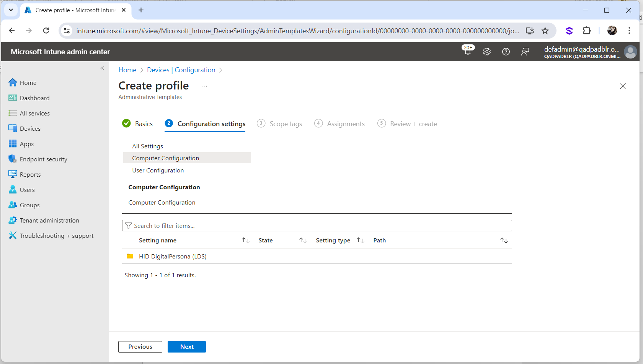Viewport: 643px width, 364px height.
Task: Open Reports in the sidebar
Action: [24, 174]
